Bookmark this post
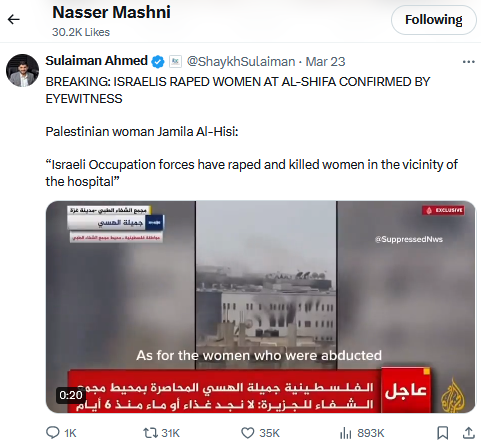Screen dimensions: 481x442 [442, 433]
